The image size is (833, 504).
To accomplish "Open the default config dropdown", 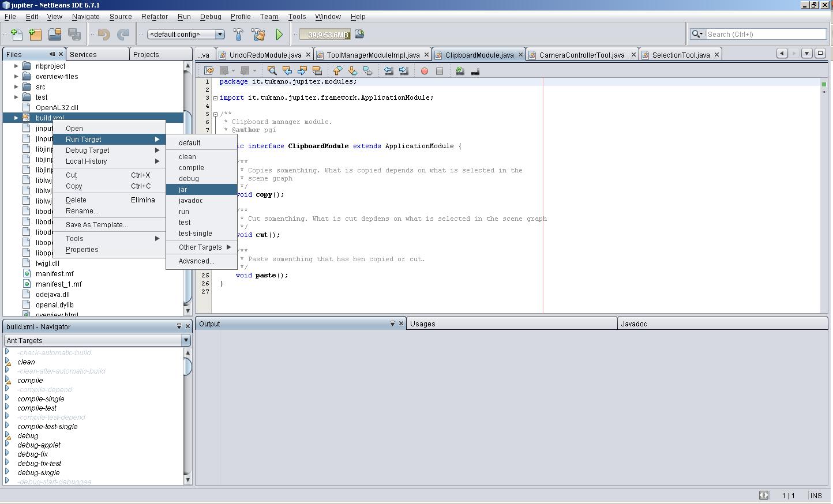I will (x=186, y=34).
